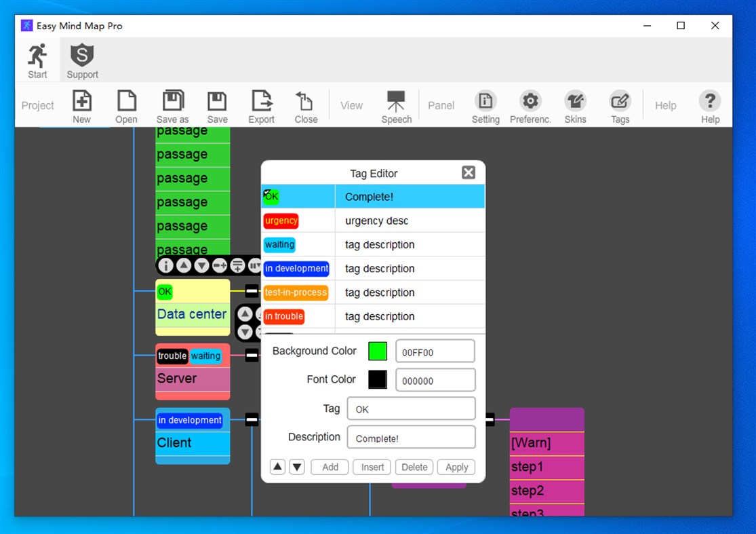Apply the tag changes
The image size is (756, 534).
pos(456,467)
